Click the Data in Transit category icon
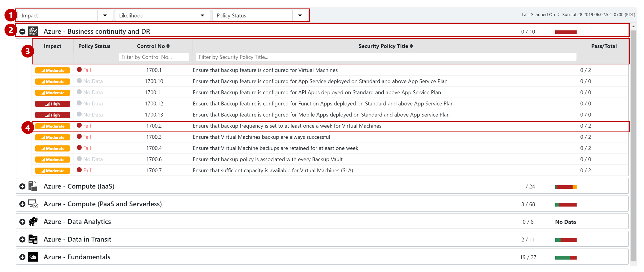The width and height of the screenshot is (644, 272). tap(33, 239)
